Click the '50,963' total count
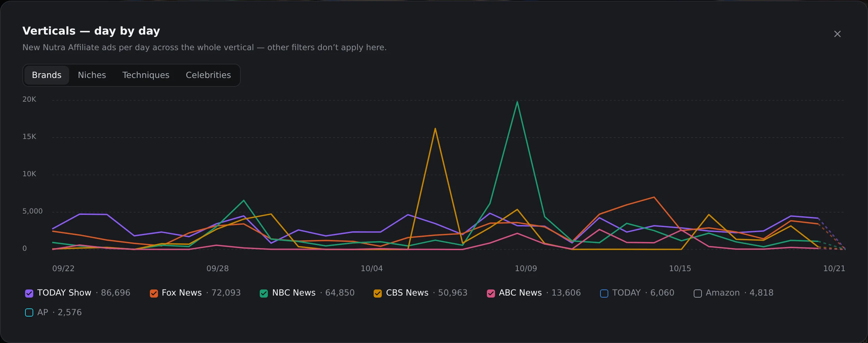Viewport: 868px width, 343px height. click(453, 292)
